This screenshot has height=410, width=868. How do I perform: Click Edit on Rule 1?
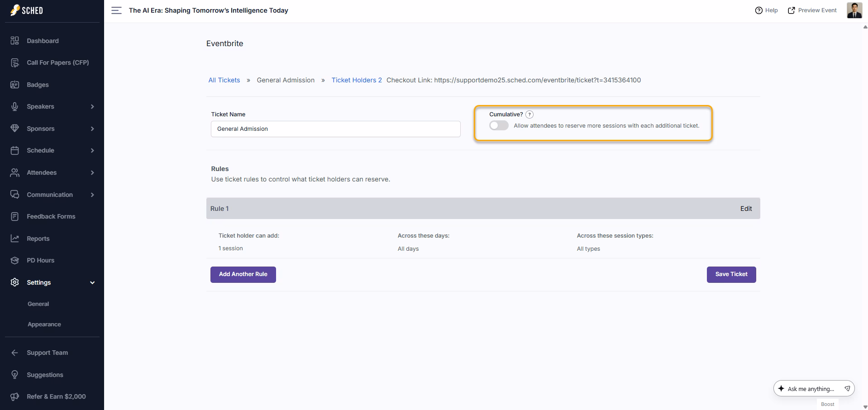point(746,209)
